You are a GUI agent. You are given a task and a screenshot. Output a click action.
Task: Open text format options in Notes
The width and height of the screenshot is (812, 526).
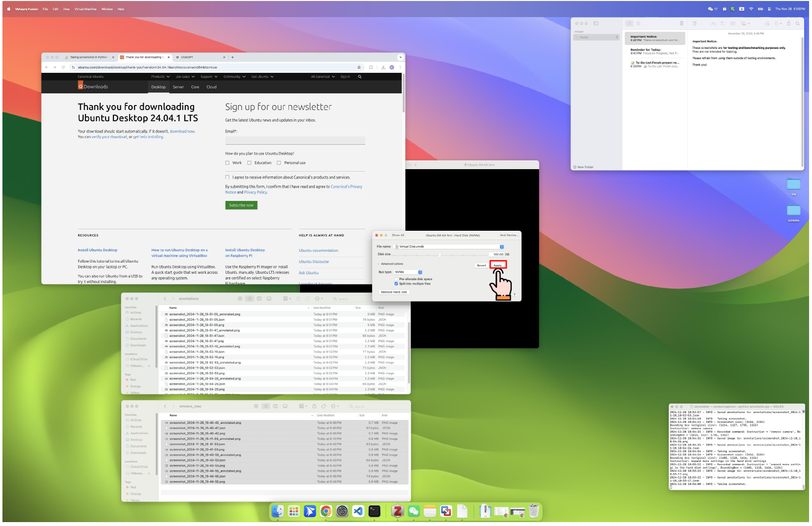tap(713, 23)
